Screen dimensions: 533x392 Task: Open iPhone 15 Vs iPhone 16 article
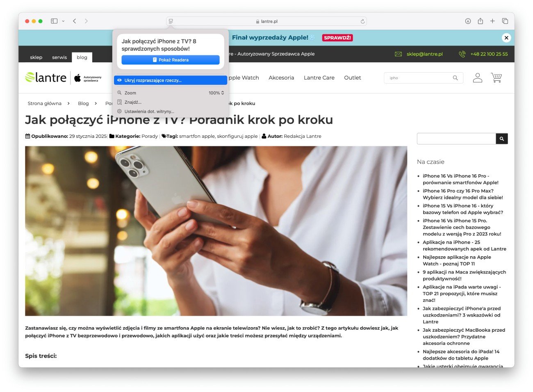[x=463, y=209]
